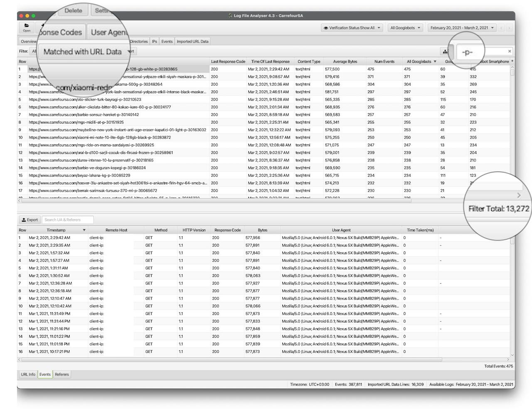Select the mgs-midilli-at-p-30151925 URL row
Image resolution: width=532 pixels, height=411 pixels.
pos(264,122)
